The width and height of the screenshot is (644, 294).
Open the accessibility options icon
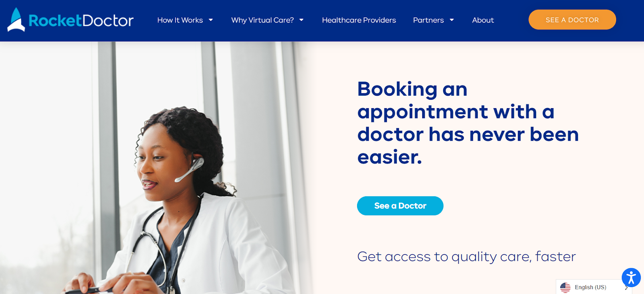point(631,278)
